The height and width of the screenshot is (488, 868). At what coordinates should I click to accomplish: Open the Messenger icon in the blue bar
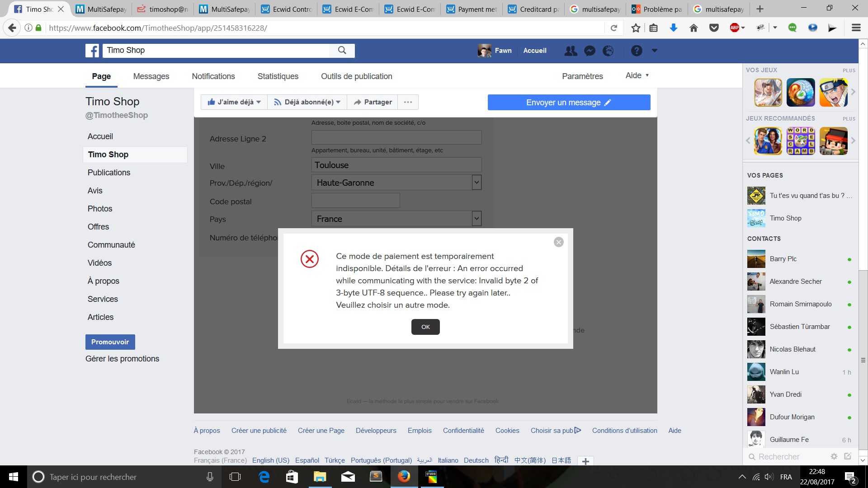590,51
